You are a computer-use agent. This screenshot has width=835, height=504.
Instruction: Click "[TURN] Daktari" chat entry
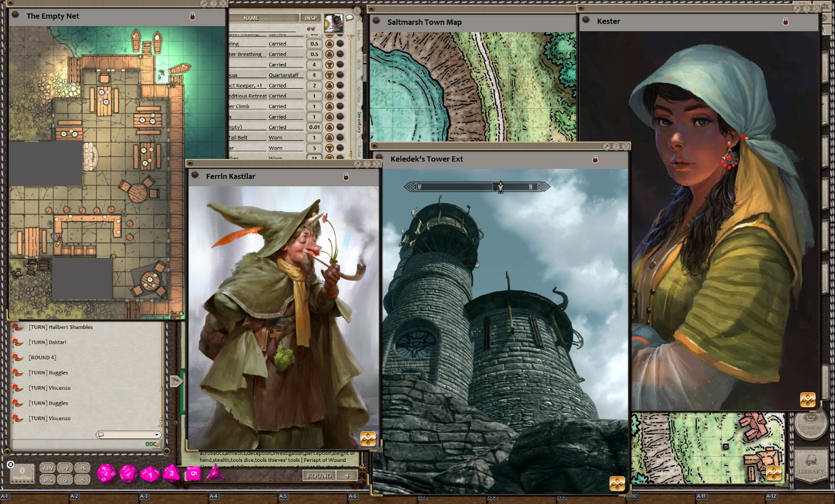pyautogui.click(x=47, y=342)
